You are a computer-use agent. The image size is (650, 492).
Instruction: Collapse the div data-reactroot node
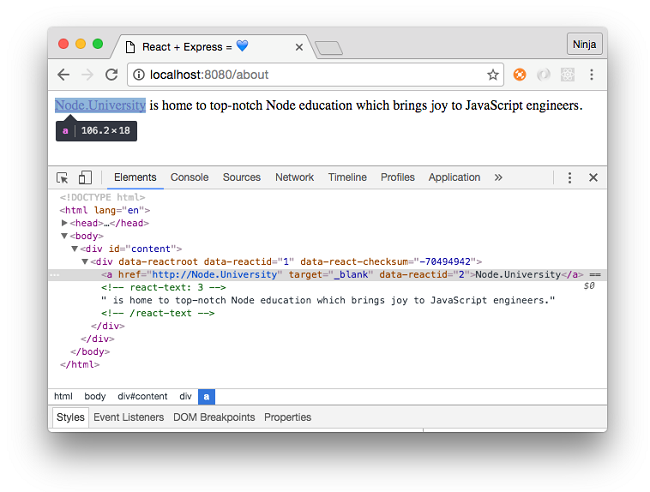point(85,262)
